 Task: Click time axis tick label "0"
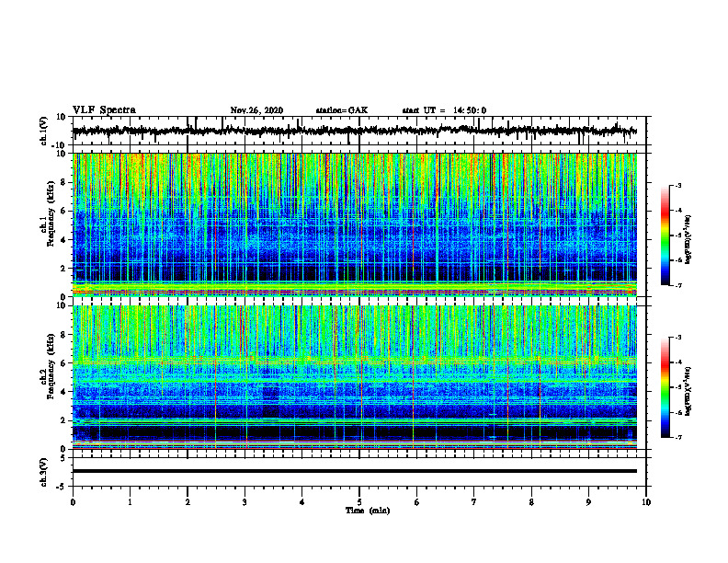click(x=73, y=502)
